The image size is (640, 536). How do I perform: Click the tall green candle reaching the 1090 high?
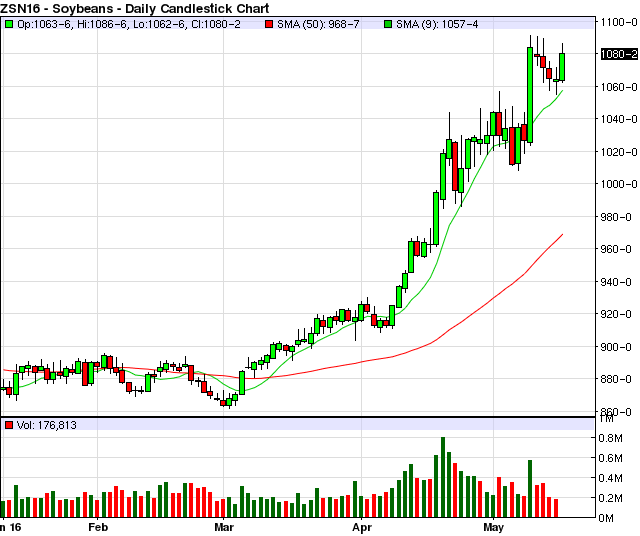click(530, 95)
